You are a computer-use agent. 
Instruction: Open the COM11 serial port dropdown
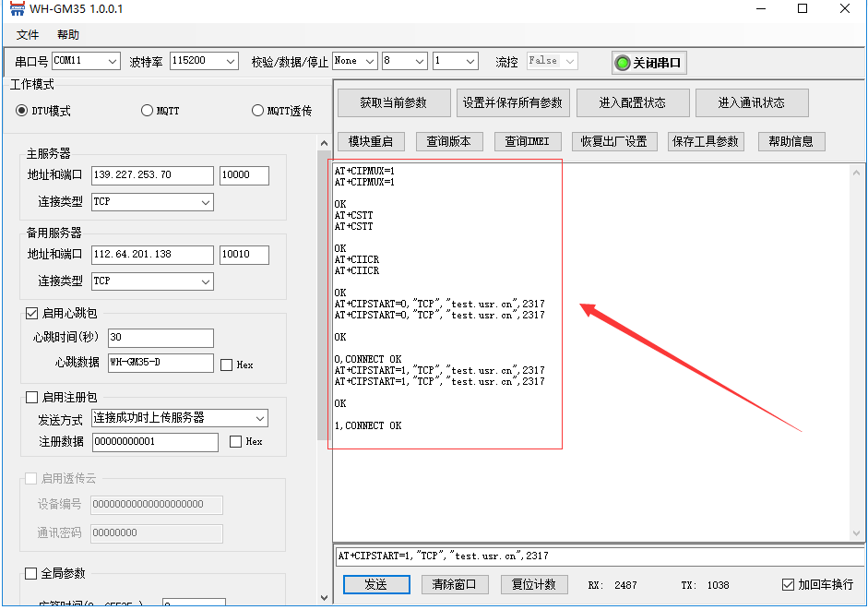[x=86, y=61]
